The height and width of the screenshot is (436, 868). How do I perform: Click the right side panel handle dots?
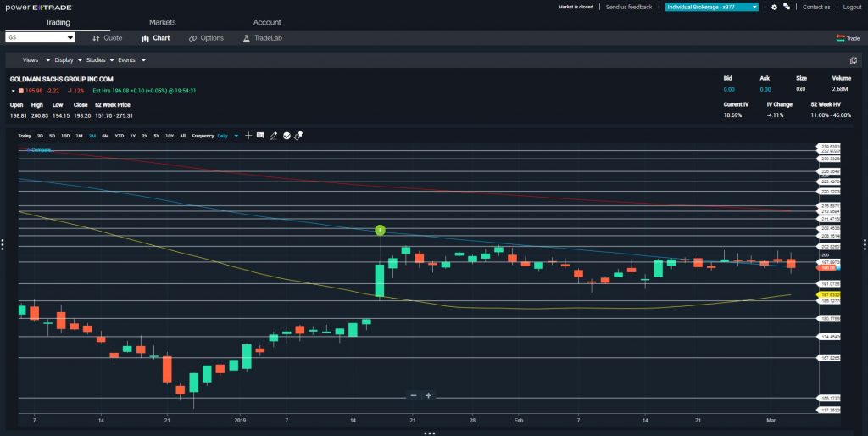[x=865, y=244]
